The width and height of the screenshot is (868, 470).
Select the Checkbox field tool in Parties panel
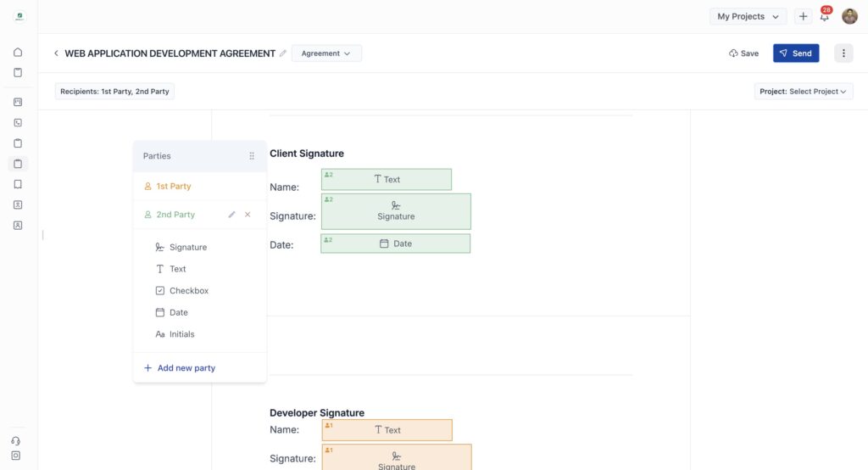click(x=181, y=290)
